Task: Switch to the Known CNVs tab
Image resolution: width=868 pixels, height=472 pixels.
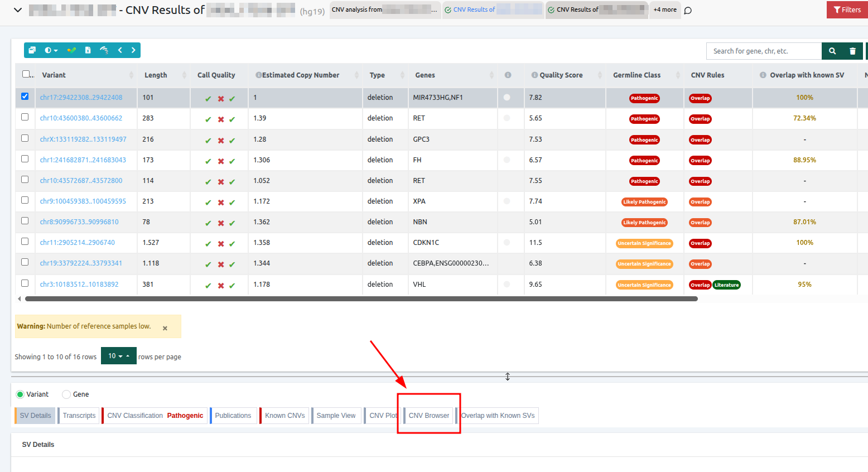Action: 284,416
